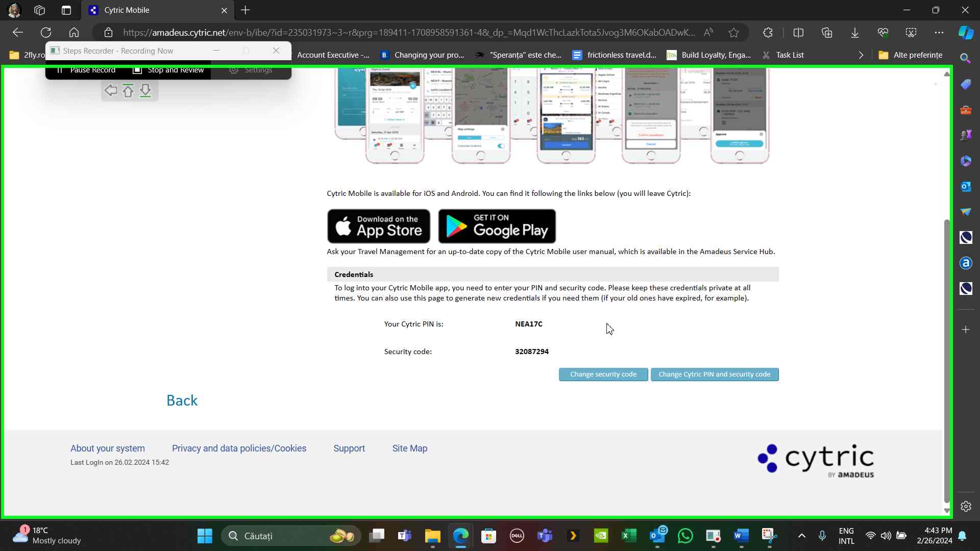Viewport: 980px width, 551px height.
Task: Click Stop and Review in Steps Recorder
Action: pos(168,70)
